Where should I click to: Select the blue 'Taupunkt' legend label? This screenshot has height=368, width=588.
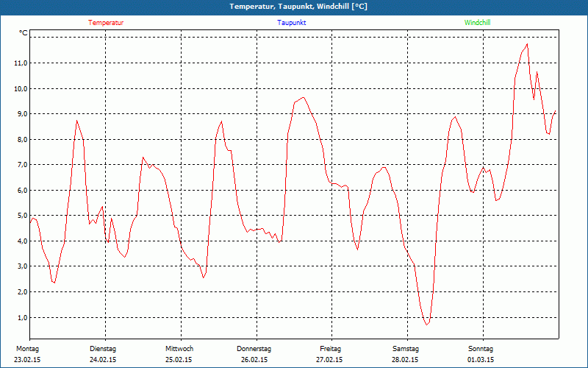click(291, 23)
